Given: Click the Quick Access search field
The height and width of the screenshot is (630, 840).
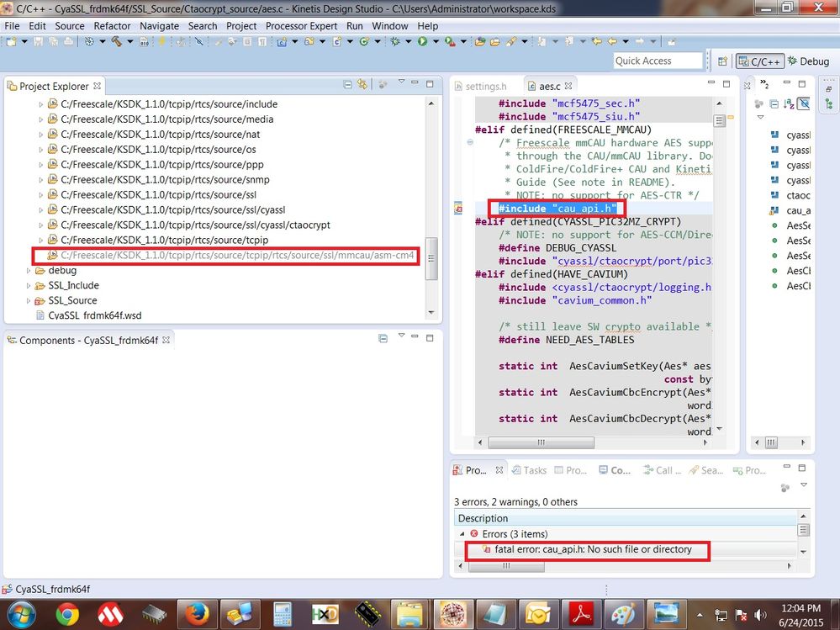Looking at the screenshot, I should click(658, 61).
